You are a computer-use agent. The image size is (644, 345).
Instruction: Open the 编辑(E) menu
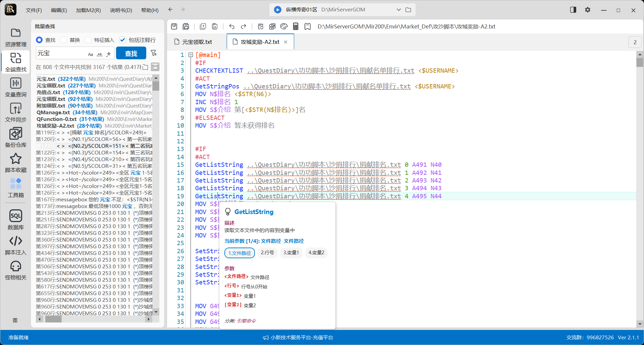point(59,10)
